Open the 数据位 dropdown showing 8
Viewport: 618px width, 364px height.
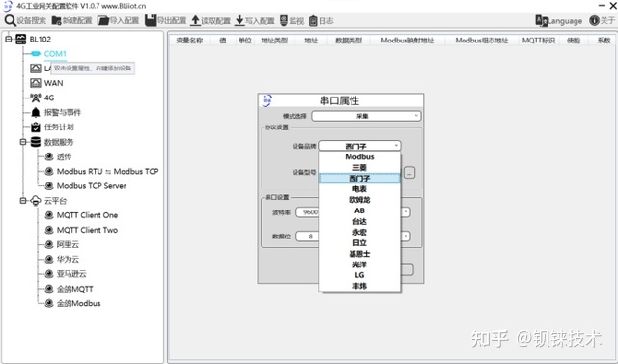tap(308, 237)
